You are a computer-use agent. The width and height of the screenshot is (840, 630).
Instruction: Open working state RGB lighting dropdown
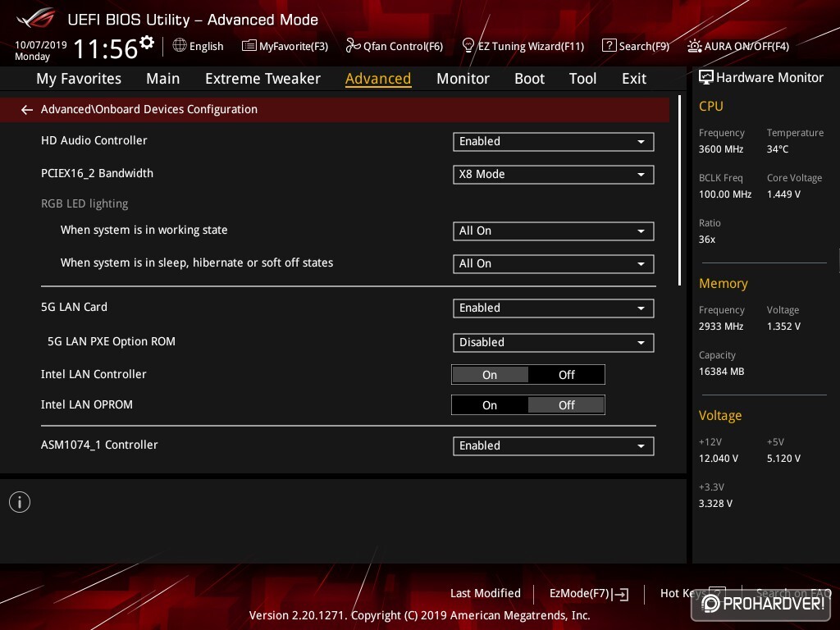pos(554,231)
